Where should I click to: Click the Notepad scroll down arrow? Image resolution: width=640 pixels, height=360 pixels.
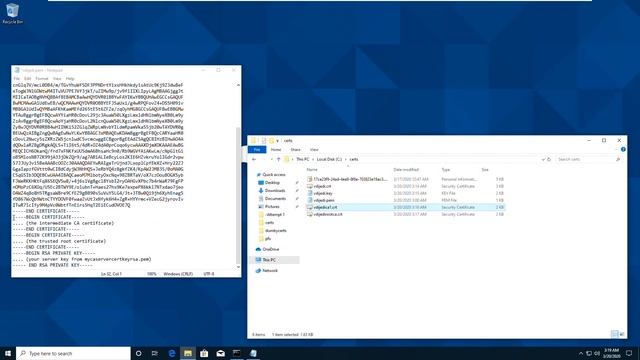click(x=238, y=267)
